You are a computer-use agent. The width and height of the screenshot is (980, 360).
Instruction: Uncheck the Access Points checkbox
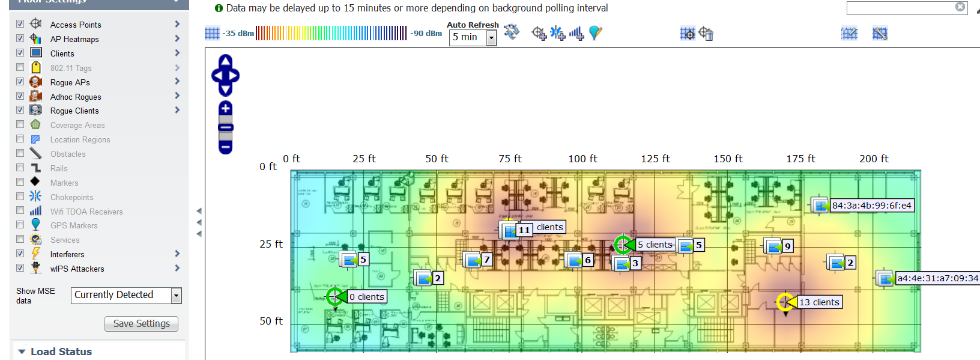pos(20,24)
